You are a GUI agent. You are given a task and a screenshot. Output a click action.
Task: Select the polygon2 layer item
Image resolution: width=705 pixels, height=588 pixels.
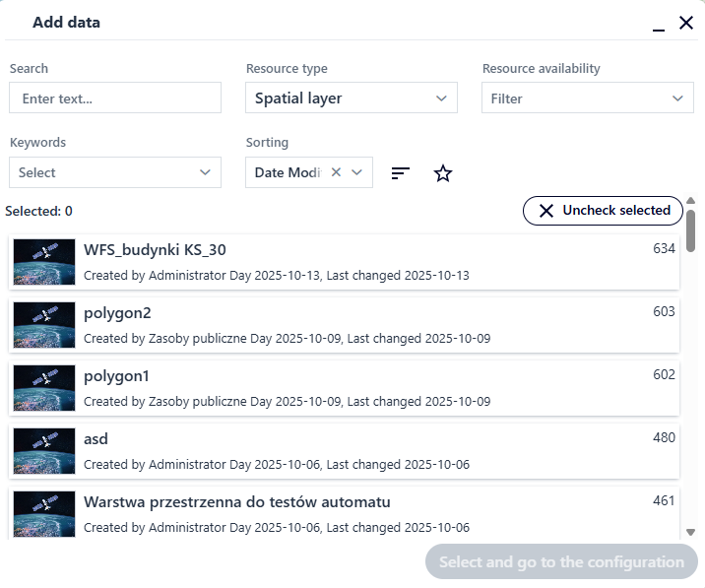(345, 325)
